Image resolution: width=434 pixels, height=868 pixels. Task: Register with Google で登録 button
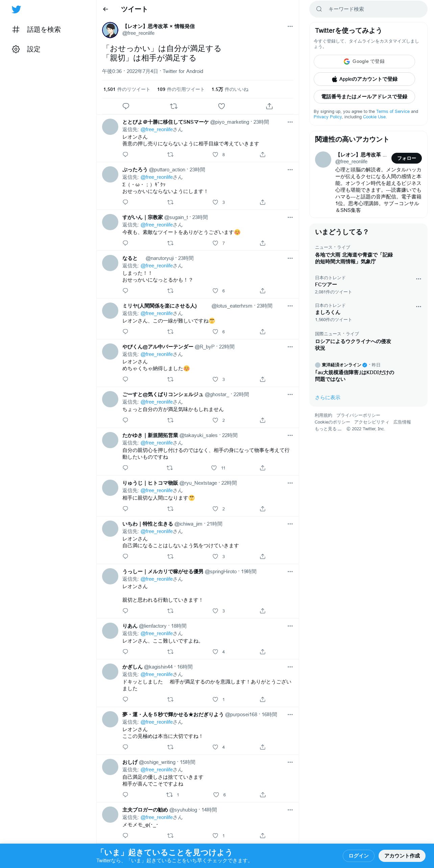[364, 62]
